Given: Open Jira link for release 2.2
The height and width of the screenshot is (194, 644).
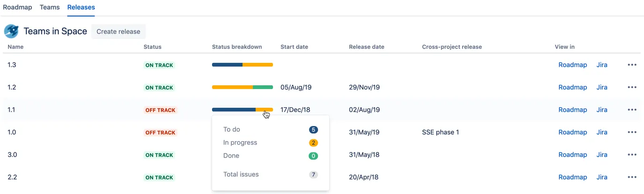Looking at the screenshot, I should coord(602,177).
